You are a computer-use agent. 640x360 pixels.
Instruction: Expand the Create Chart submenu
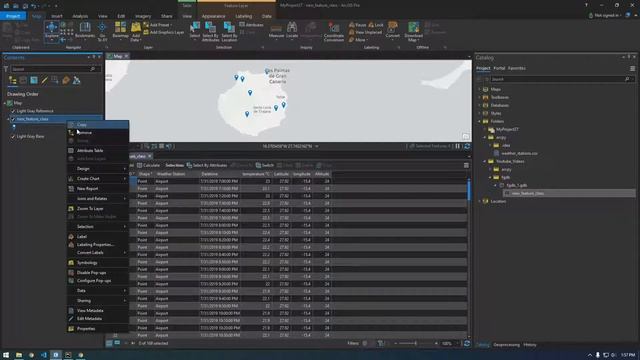(98, 179)
